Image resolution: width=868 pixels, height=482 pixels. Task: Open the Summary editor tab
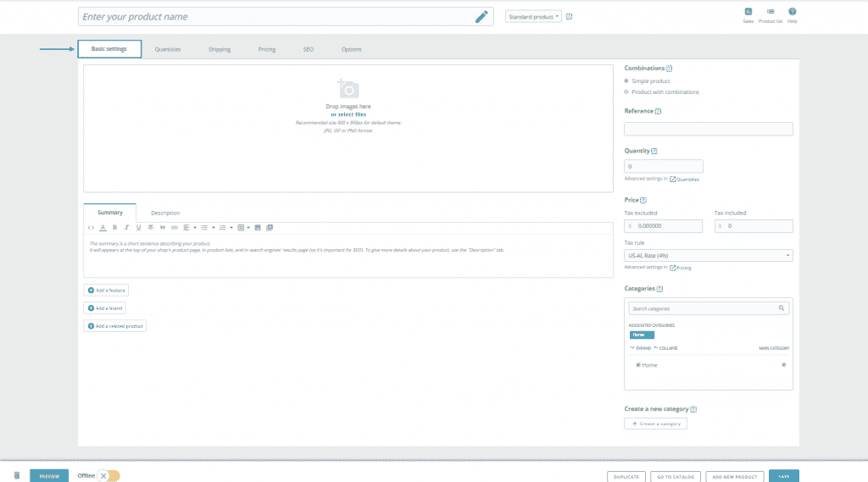click(x=109, y=213)
